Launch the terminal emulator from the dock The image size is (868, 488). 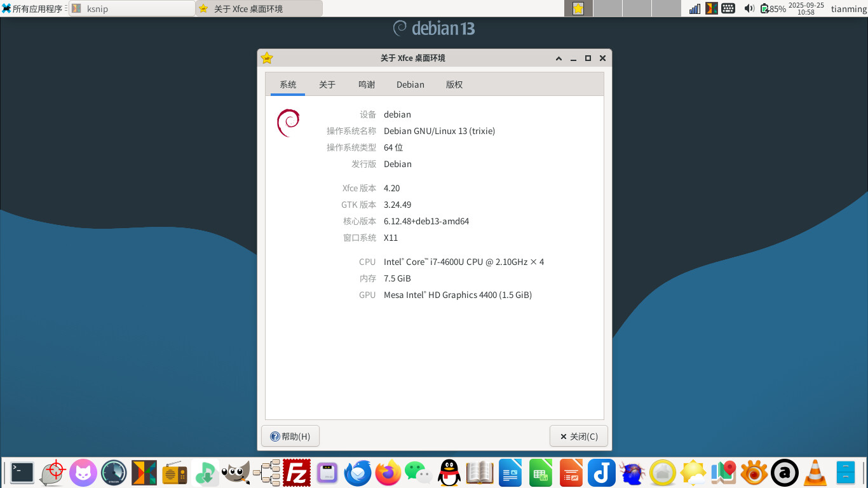coord(22,473)
